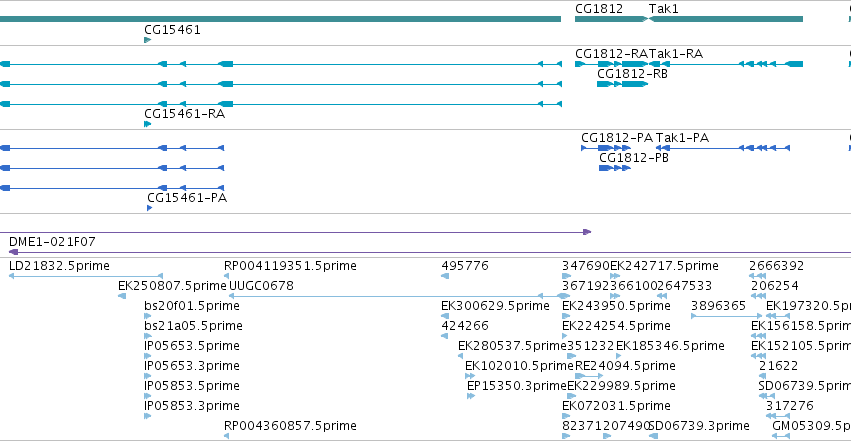851x441 pixels.
Task: Select the 495776 feature label
Action: pyautogui.click(x=465, y=266)
